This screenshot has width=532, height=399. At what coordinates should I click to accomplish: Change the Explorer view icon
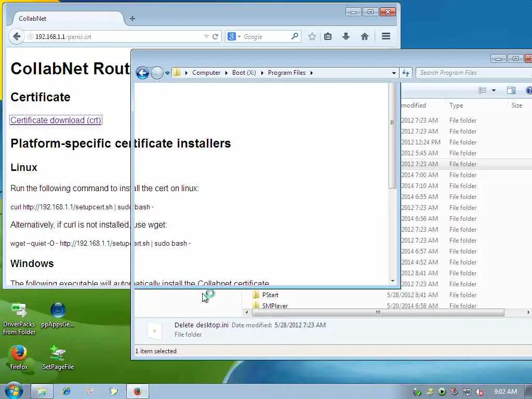coord(483,90)
